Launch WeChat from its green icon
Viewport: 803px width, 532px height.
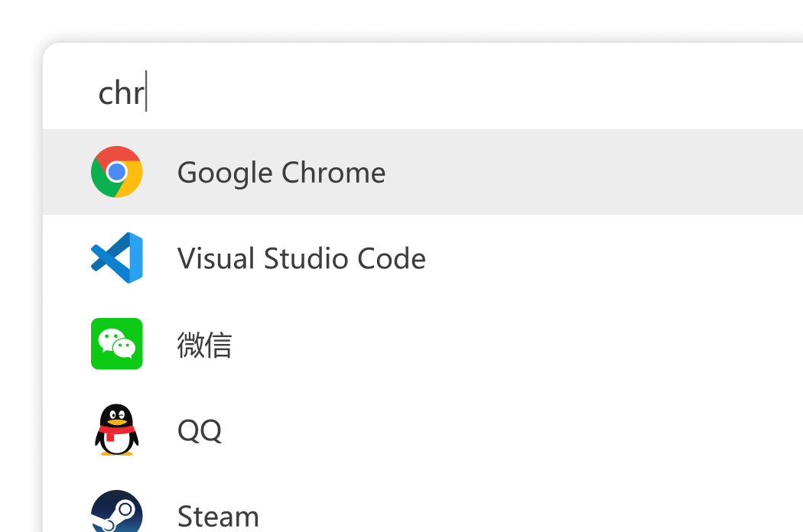click(117, 343)
